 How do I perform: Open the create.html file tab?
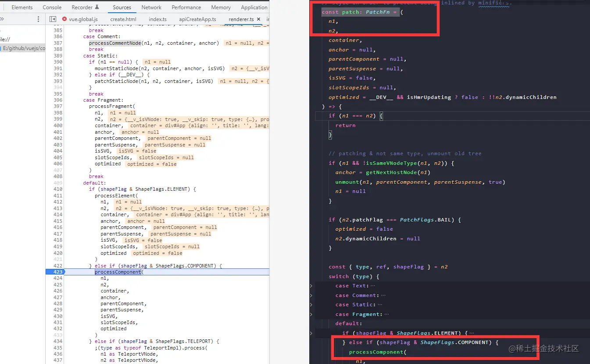[x=123, y=19]
